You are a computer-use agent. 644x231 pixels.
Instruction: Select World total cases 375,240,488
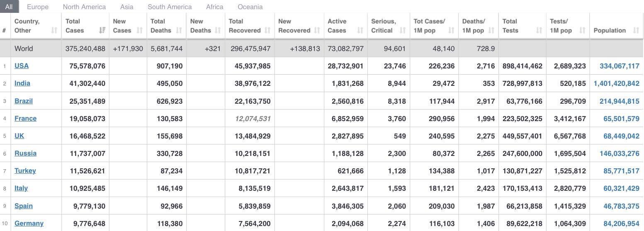[x=85, y=49]
